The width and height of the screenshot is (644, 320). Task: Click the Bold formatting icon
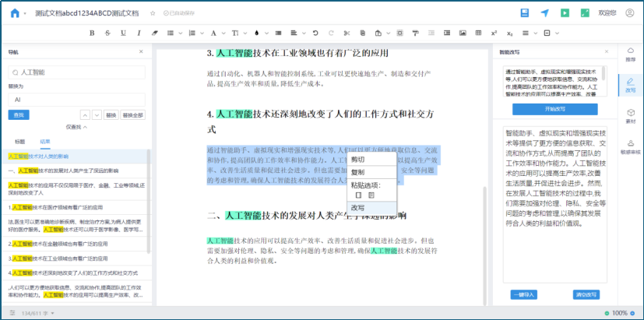[92, 33]
